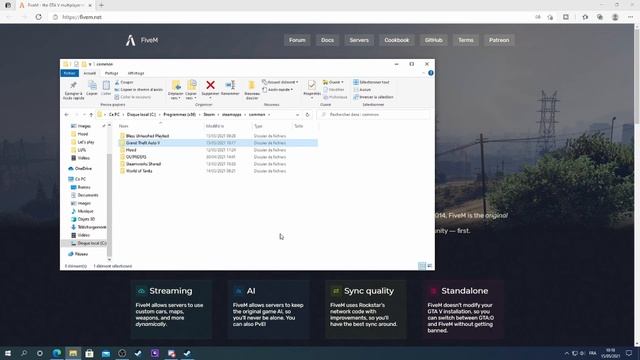
Task: Sort by Modifié le column header
Action: coord(215,126)
